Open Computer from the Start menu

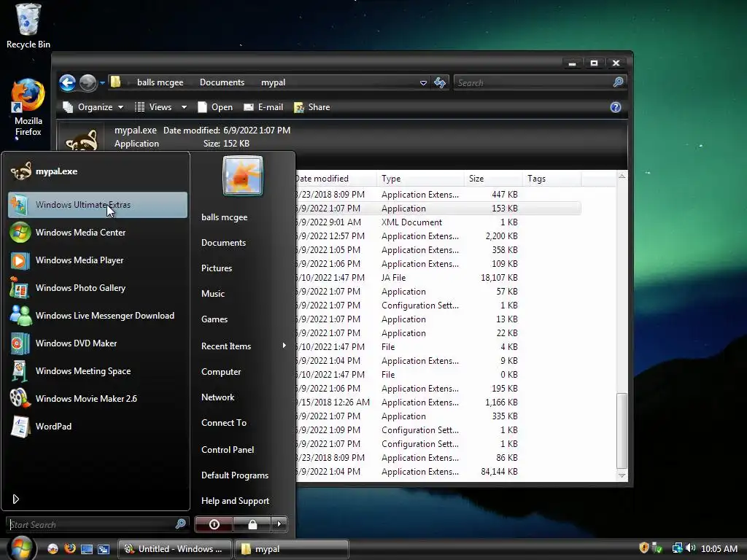(221, 372)
